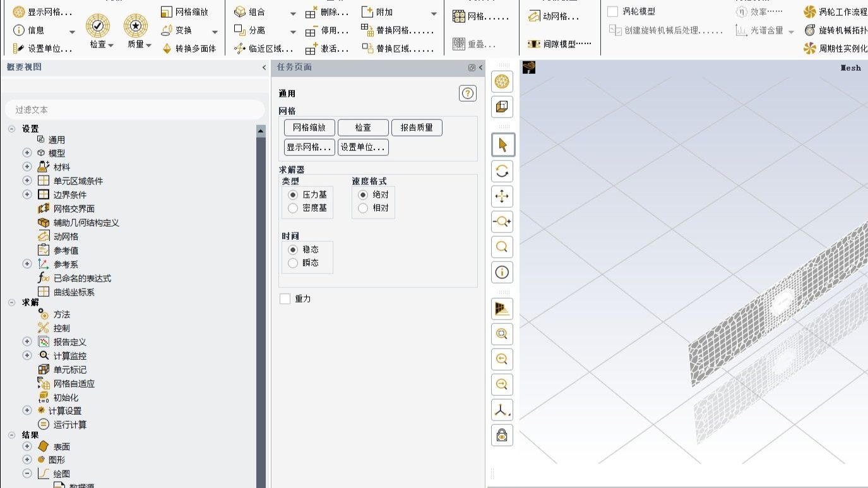
Task: Select the 绝对 velocity formulation
Action: point(363,195)
